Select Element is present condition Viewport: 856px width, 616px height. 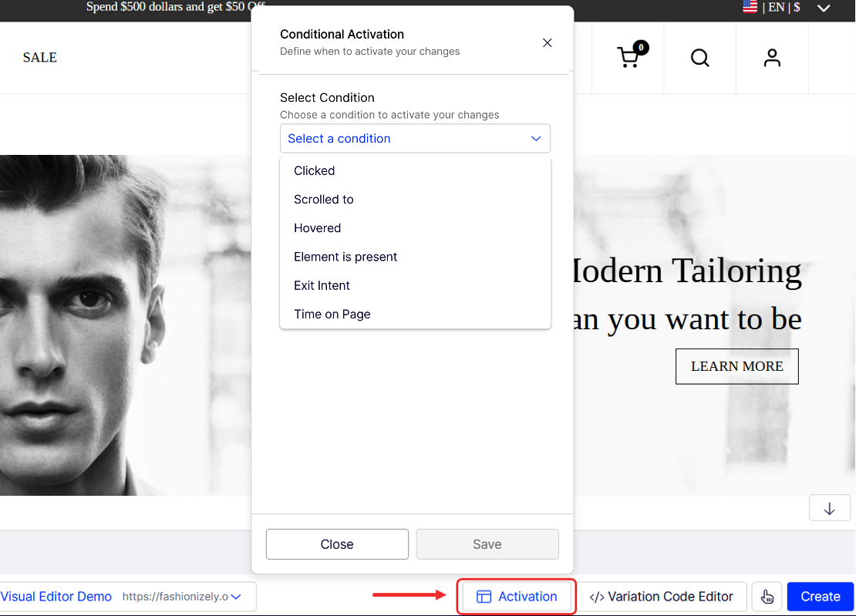(x=345, y=257)
